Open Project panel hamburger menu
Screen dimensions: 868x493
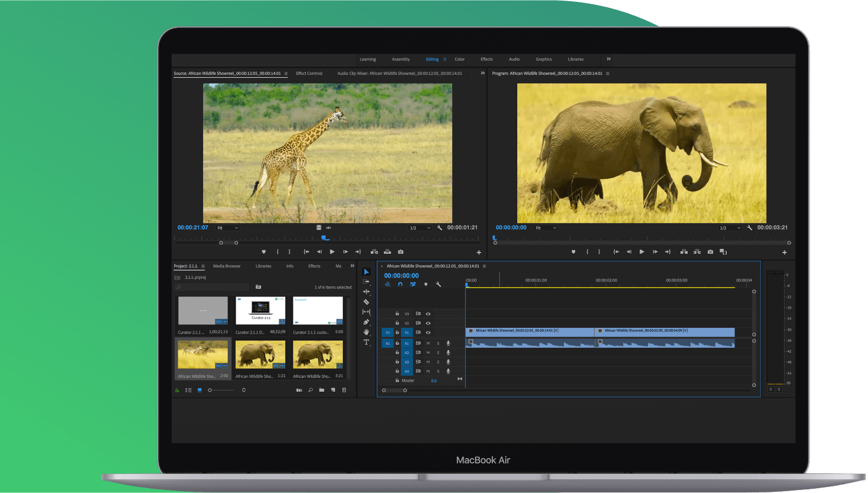[x=203, y=266]
